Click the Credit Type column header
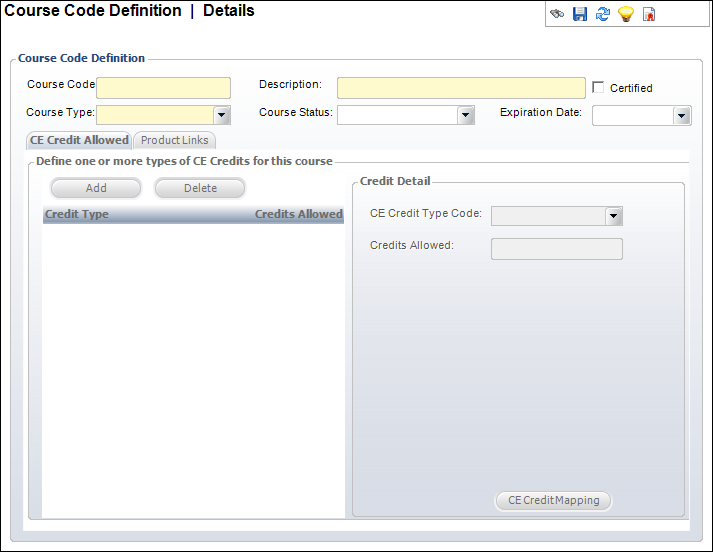 click(x=78, y=214)
